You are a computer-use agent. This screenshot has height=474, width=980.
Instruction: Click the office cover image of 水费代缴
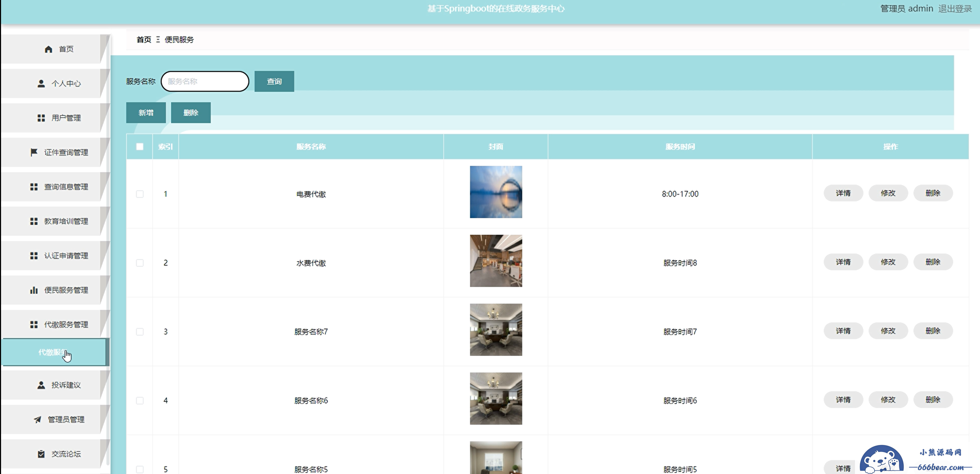coord(496,261)
